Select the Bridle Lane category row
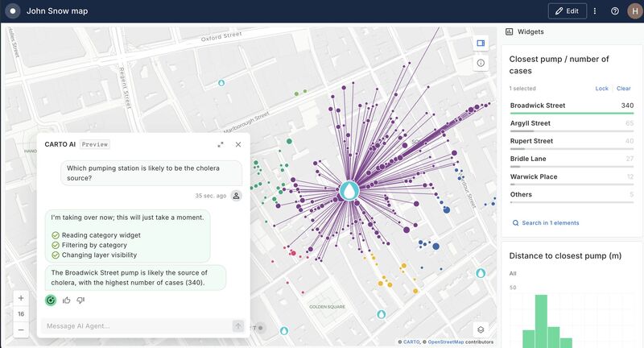 572,160
